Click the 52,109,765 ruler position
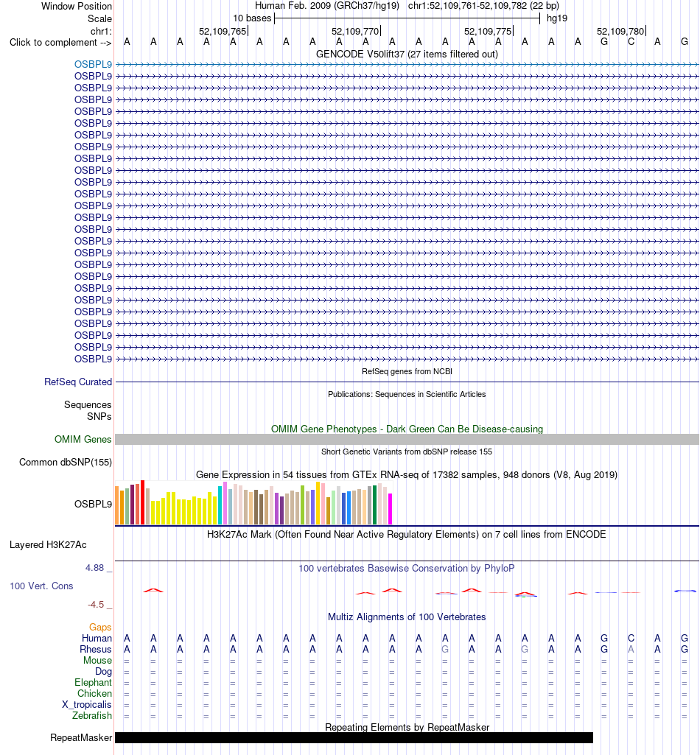The width and height of the screenshot is (700, 755). click(x=223, y=31)
